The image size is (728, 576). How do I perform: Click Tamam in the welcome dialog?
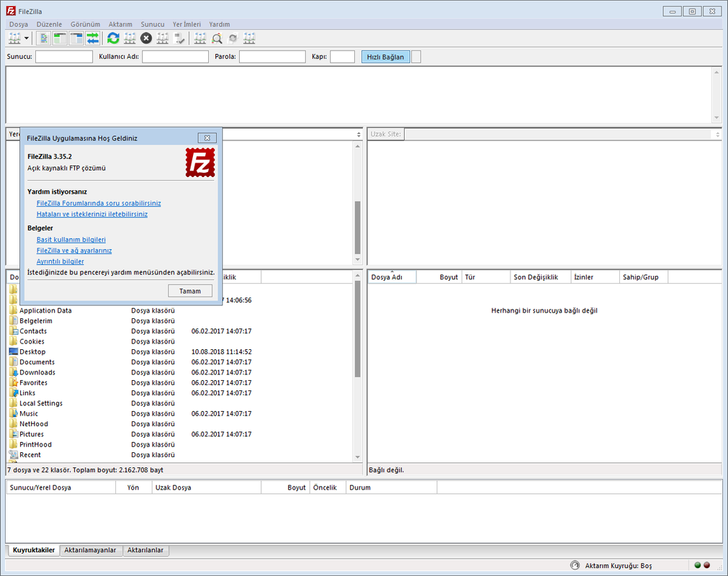(190, 291)
